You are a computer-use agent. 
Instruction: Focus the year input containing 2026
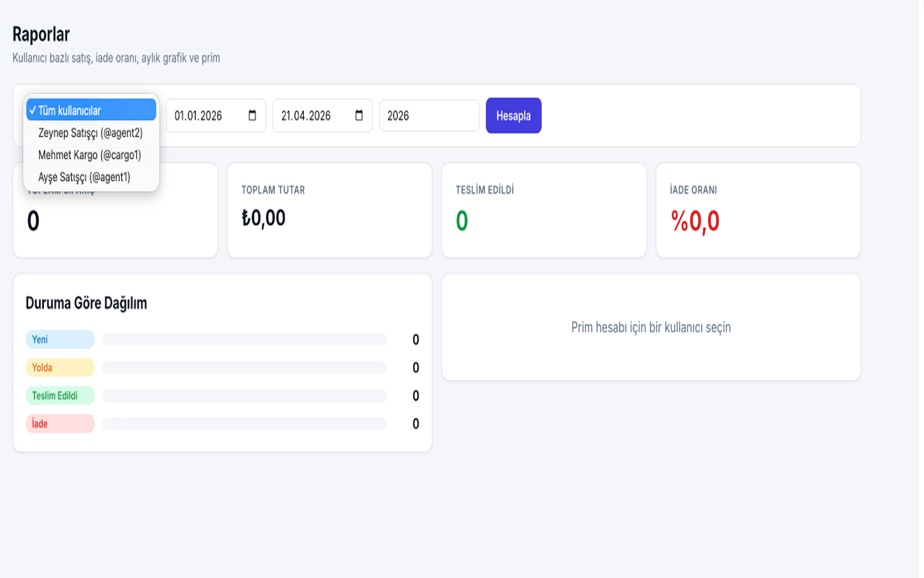click(x=429, y=116)
